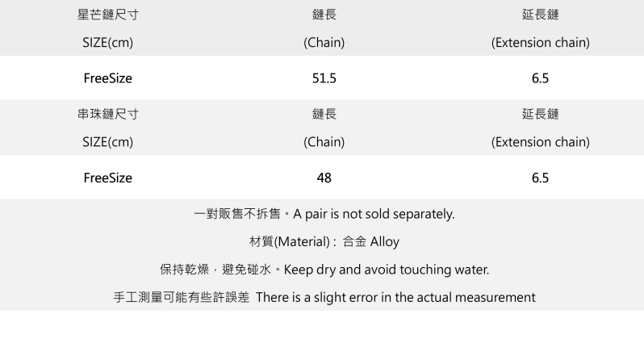The width and height of the screenshot is (644, 339).
Task: Click SIZE(cm) under 串珠鏈尺寸
Action: (x=108, y=142)
